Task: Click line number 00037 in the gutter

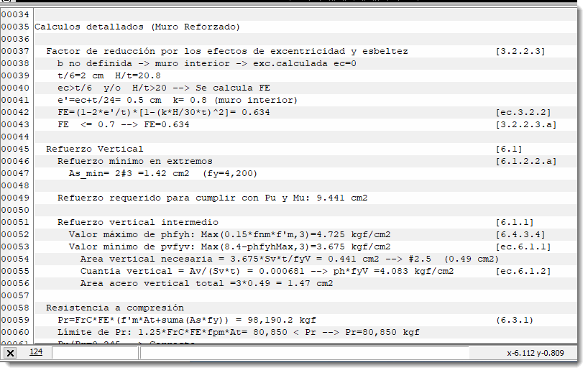Action: click(x=15, y=51)
